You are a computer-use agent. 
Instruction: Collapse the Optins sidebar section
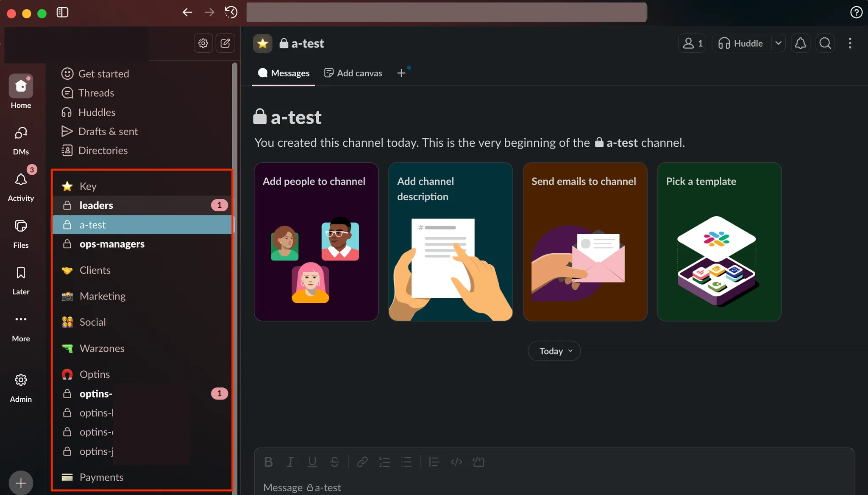[x=95, y=374]
